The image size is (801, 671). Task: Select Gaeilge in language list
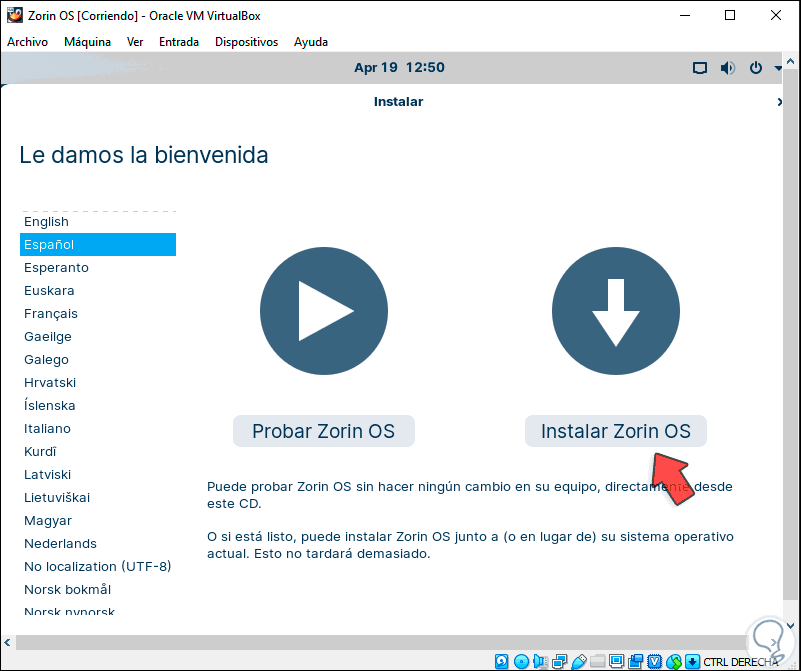tap(98, 337)
